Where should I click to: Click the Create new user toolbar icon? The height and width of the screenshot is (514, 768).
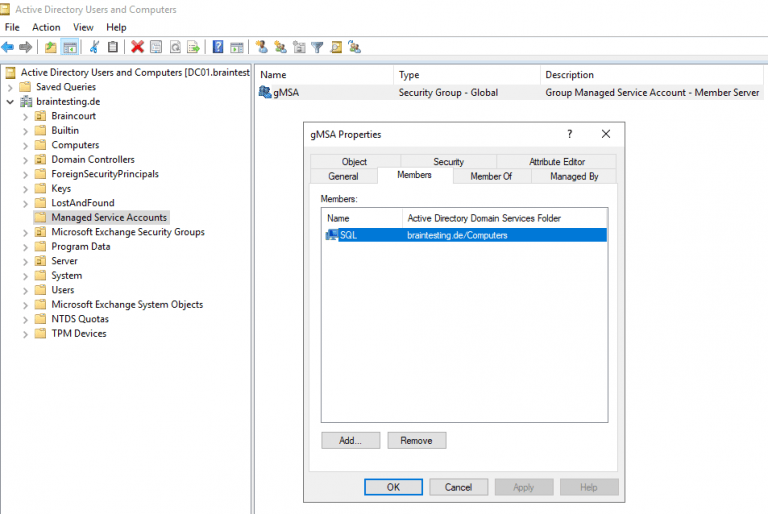[x=262, y=47]
